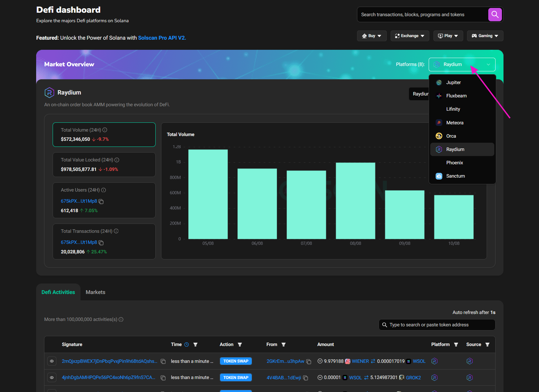This screenshot has height=392, width=539.
Task: Click the 08/08 volume bar
Action: (355, 201)
